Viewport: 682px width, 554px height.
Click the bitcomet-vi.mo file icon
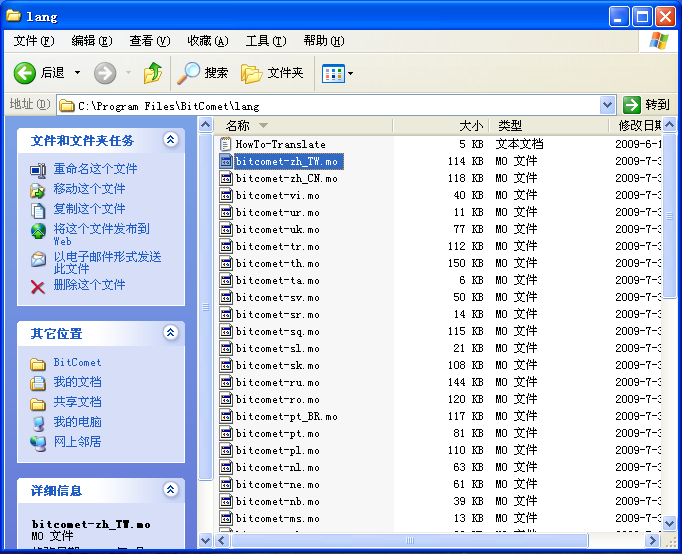[226, 195]
